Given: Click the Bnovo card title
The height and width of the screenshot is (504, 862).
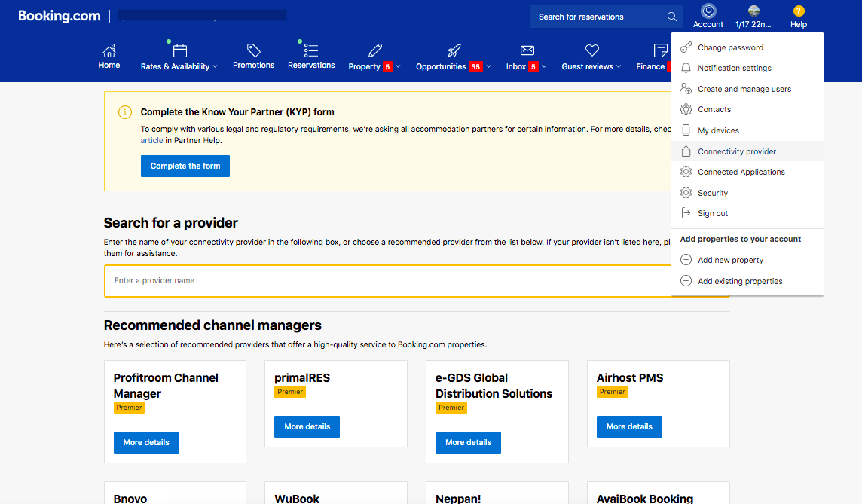Looking at the screenshot, I should pyautogui.click(x=130, y=499).
